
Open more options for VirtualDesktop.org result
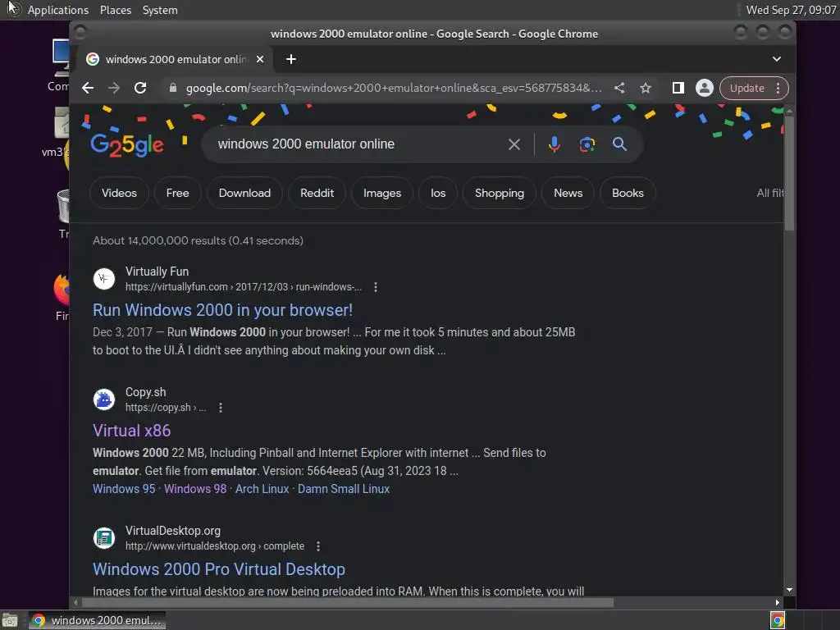point(318,546)
